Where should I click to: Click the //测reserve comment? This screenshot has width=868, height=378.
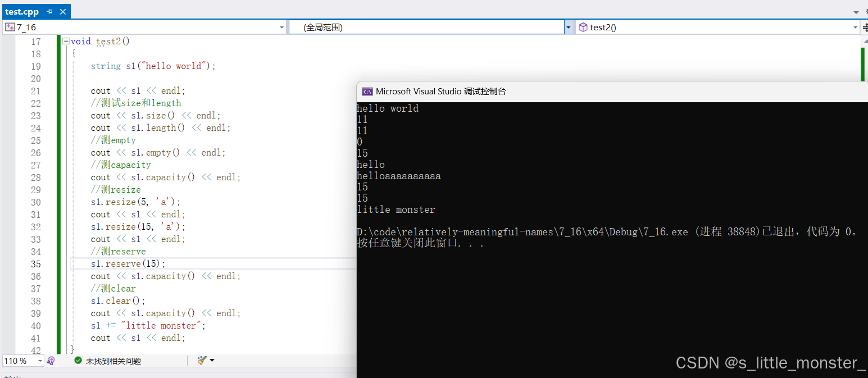click(x=118, y=252)
